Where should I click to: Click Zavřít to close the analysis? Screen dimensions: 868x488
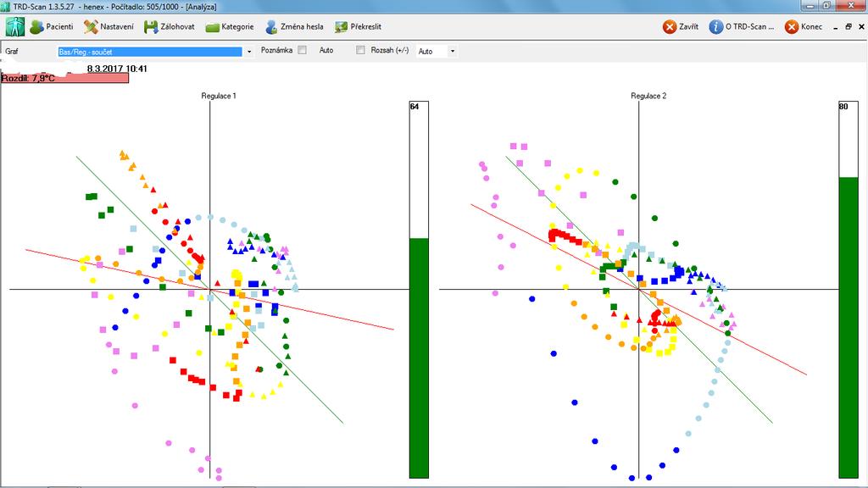pos(681,26)
